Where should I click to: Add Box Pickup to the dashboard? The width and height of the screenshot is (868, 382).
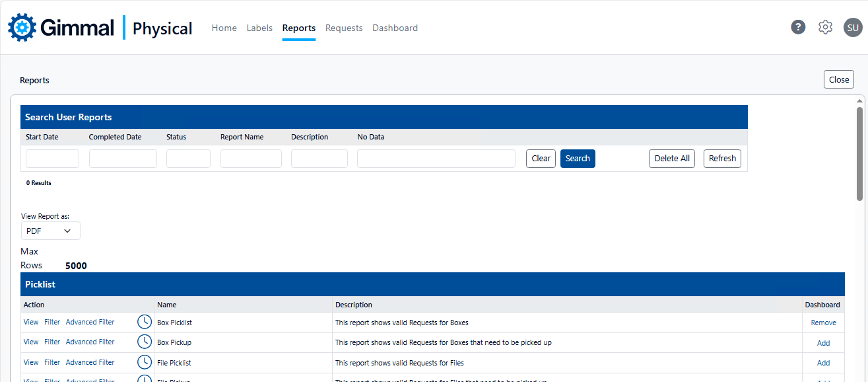823,343
